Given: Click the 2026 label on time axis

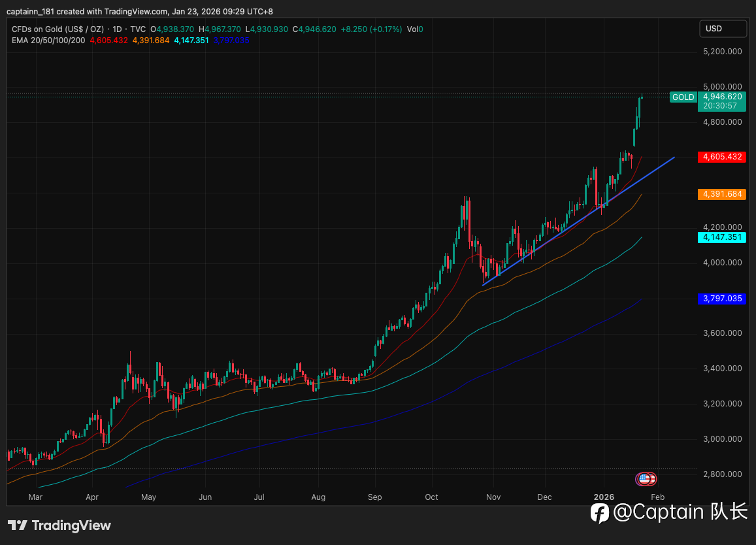Looking at the screenshot, I should coord(604,497).
